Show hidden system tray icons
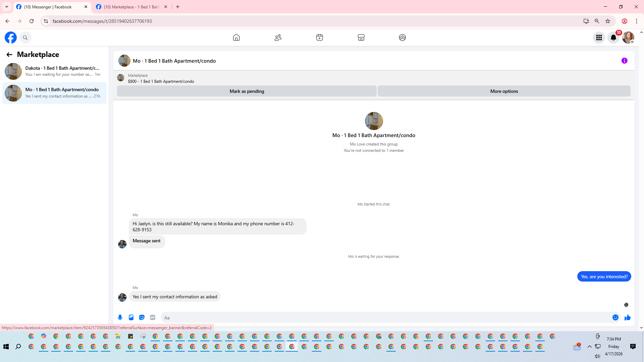The width and height of the screenshot is (644, 362). (589, 347)
